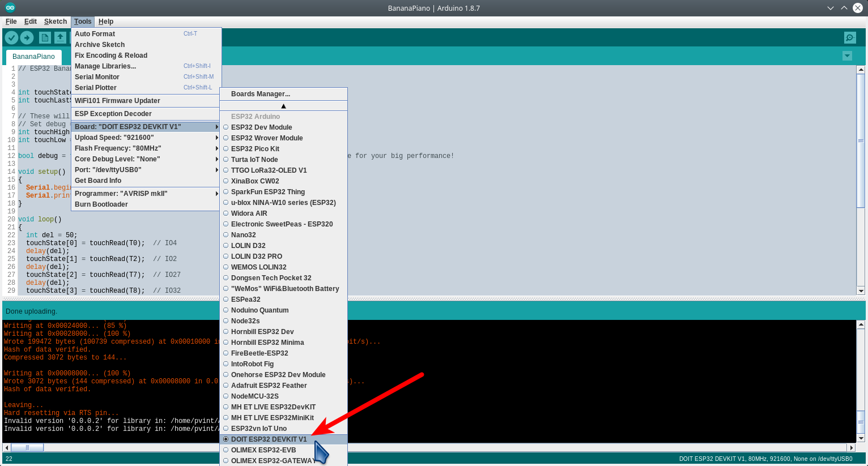
Task: Choose Fix Encoding & Reload entry
Action: pyautogui.click(x=146, y=55)
